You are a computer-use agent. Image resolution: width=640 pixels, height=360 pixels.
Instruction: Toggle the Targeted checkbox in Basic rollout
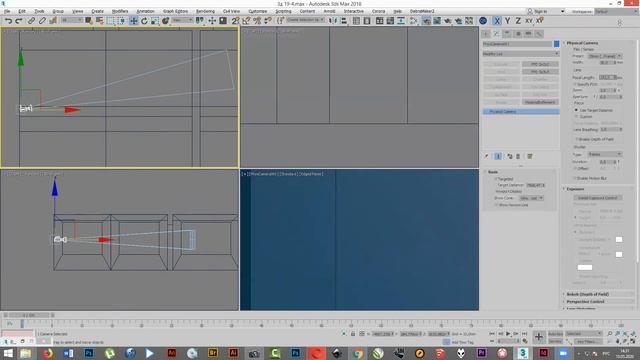pos(496,179)
